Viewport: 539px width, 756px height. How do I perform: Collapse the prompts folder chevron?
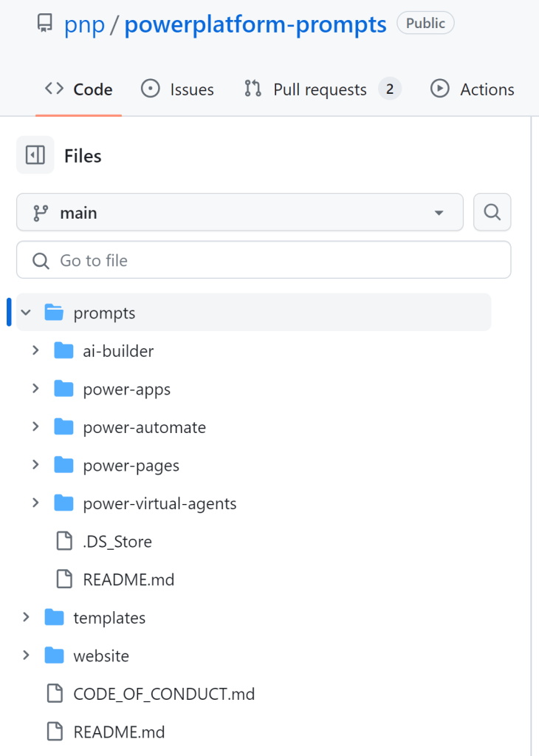[x=27, y=313]
